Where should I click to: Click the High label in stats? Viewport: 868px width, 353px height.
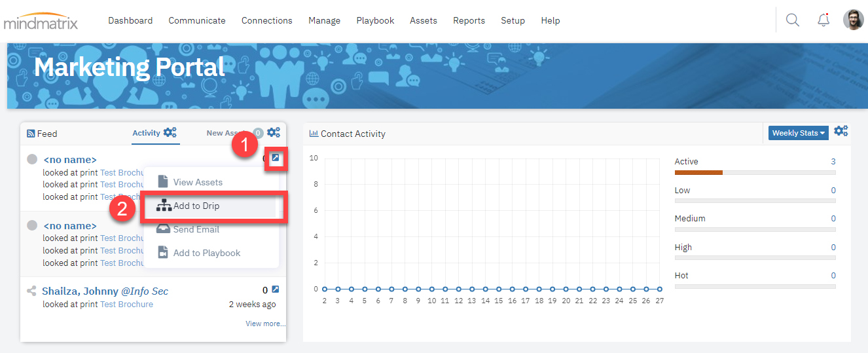click(x=683, y=247)
